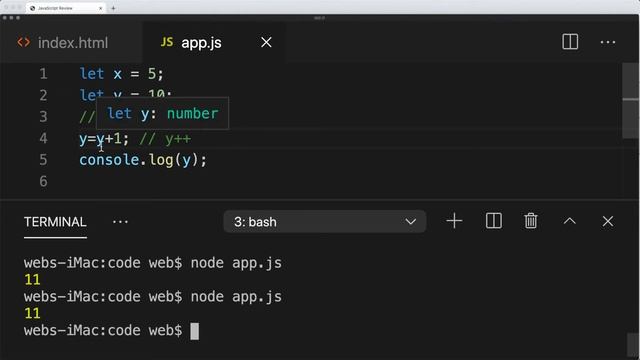This screenshot has height=360, width=640.
Task: Click the terminal prompt cursor line
Action: click(x=111, y=331)
